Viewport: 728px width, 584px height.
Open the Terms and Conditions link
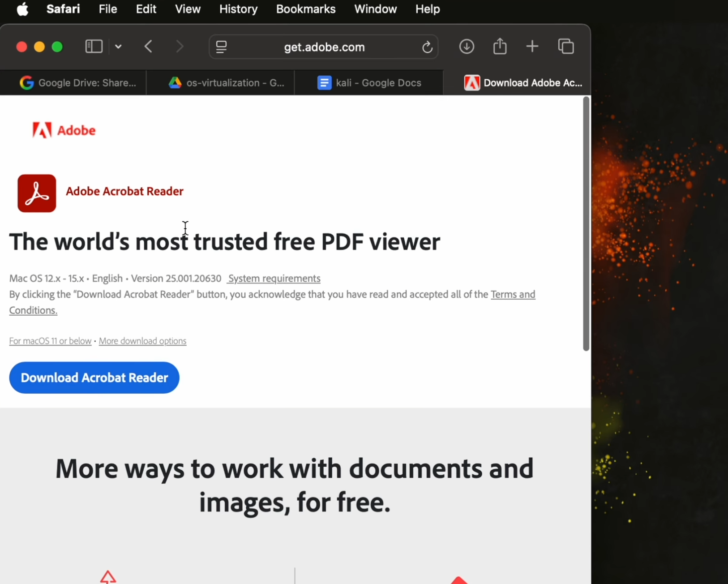pyautogui.click(x=513, y=295)
